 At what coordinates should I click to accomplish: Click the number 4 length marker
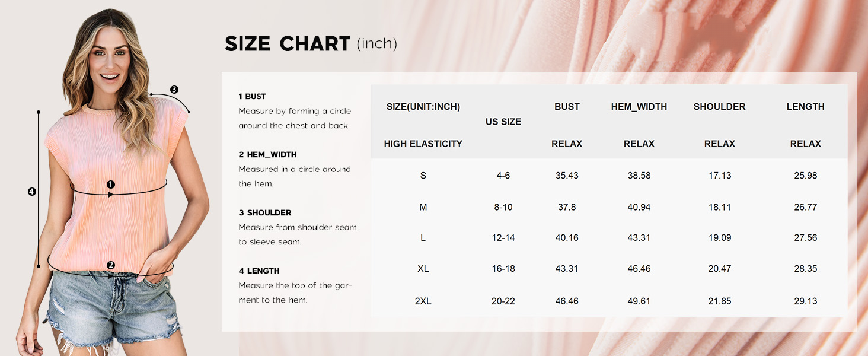[x=32, y=191]
